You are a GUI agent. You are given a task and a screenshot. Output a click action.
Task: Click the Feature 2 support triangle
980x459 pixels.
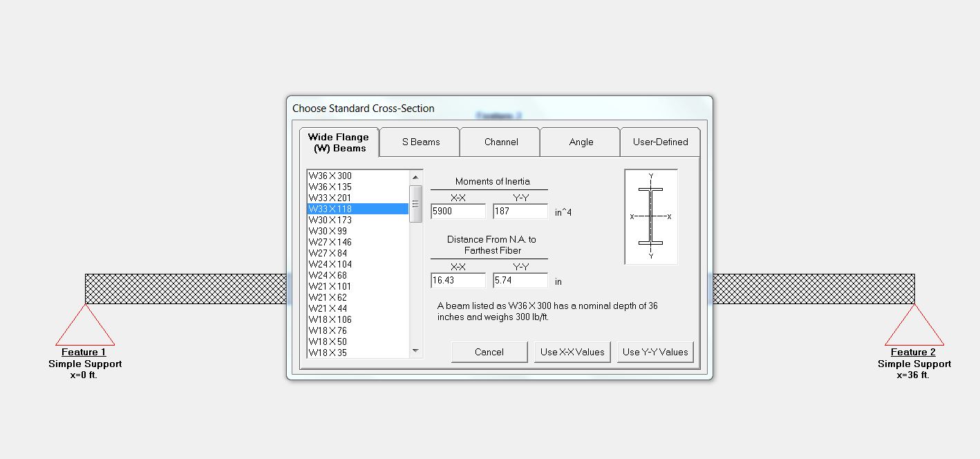click(914, 328)
